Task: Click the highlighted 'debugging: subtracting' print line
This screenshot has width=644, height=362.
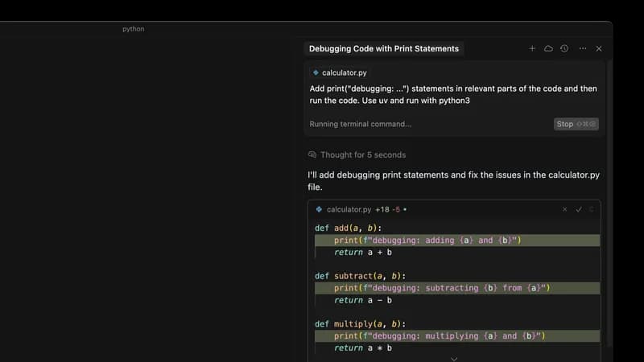Action: [x=457, y=288]
